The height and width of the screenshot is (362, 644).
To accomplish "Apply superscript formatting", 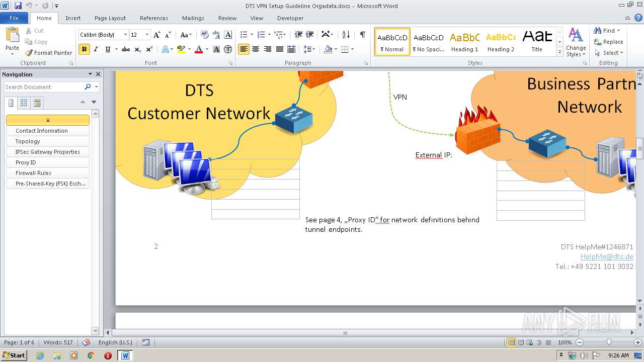I will [149, 49].
